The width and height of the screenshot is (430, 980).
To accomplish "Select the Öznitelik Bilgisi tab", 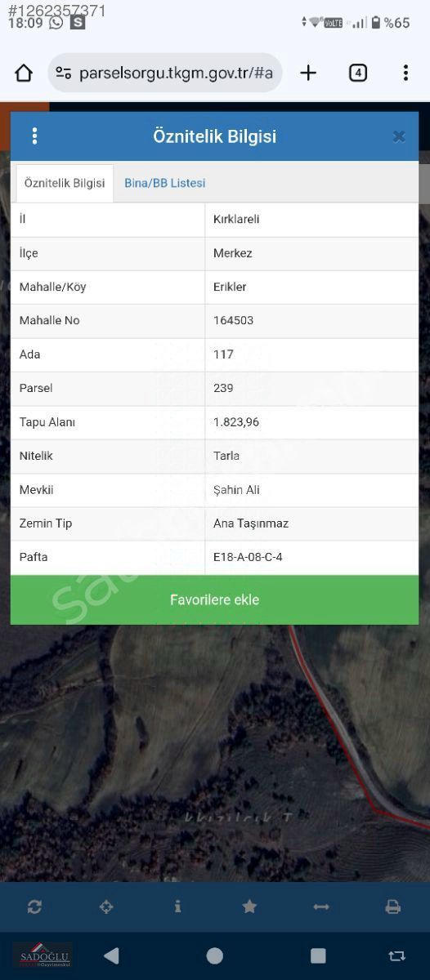I will click(65, 183).
